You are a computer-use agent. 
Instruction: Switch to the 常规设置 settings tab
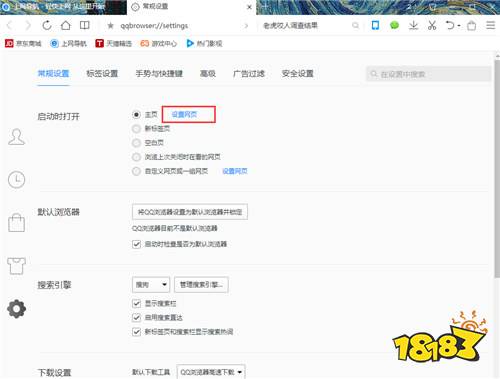pyautogui.click(x=53, y=74)
